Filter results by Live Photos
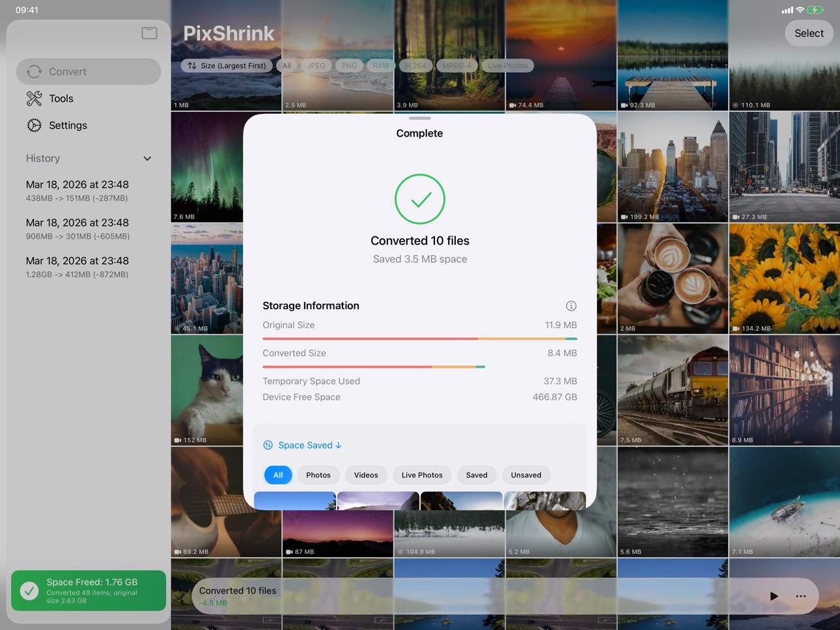This screenshot has width=840, height=630. (x=422, y=475)
